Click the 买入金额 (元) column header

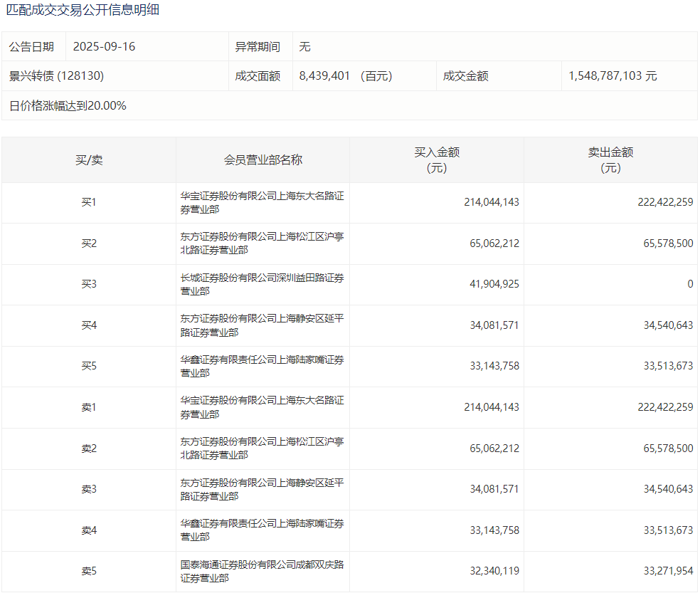tap(437, 160)
